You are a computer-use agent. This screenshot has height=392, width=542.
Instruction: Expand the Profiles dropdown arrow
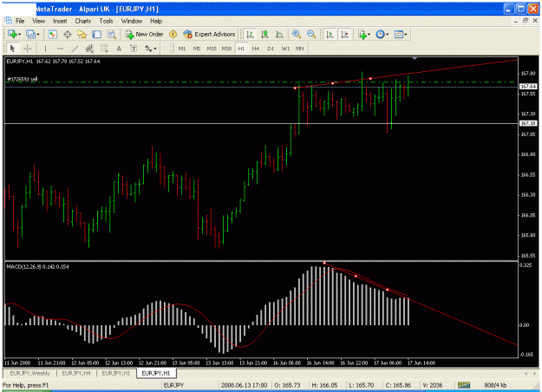click(38, 35)
